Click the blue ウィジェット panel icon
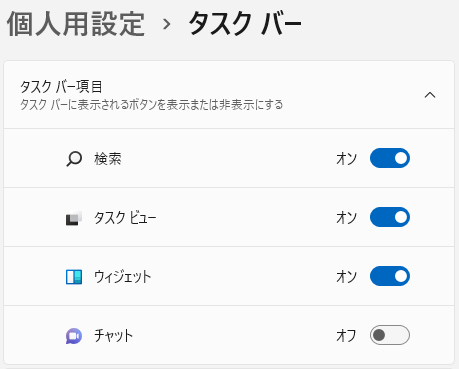Viewport: 459px width, 369px height. click(74, 277)
